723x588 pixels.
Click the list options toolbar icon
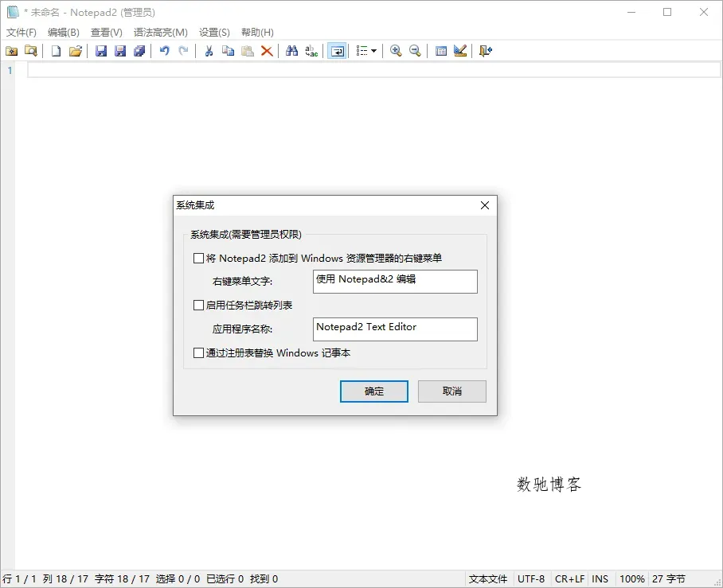pos(362,51)
